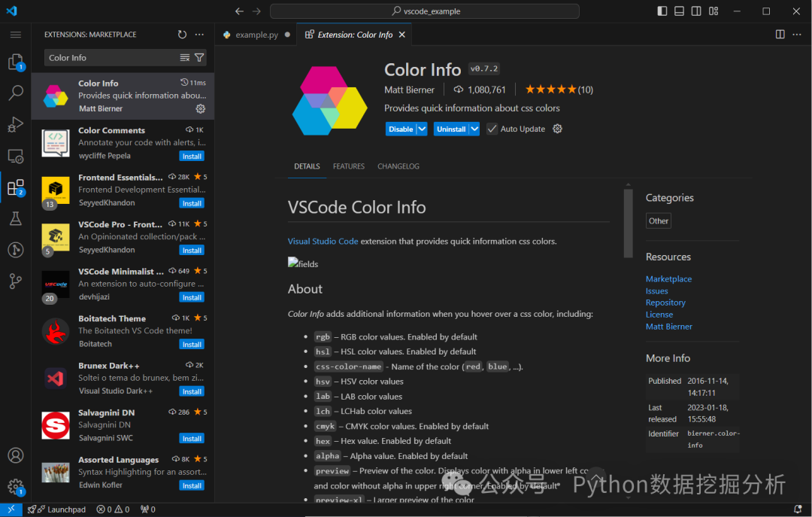
Task: Split the editor to the right
Action: 780,34
